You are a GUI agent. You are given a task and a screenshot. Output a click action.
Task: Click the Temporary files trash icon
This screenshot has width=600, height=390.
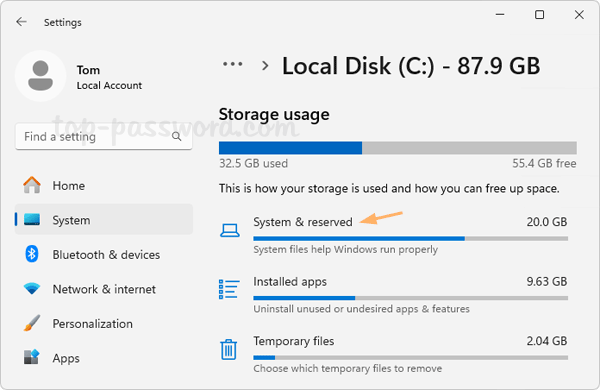click(x=229, y=349)
